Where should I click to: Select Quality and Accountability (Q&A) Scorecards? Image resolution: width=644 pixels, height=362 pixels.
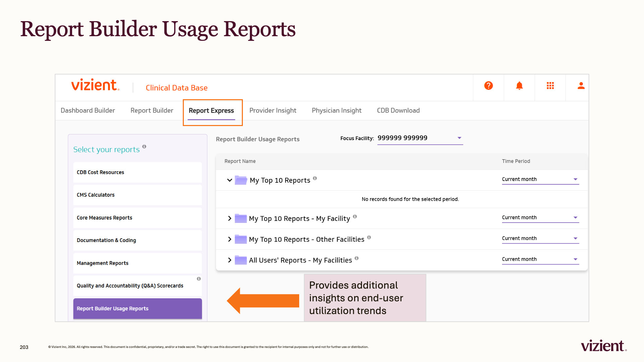coord(138,286)
